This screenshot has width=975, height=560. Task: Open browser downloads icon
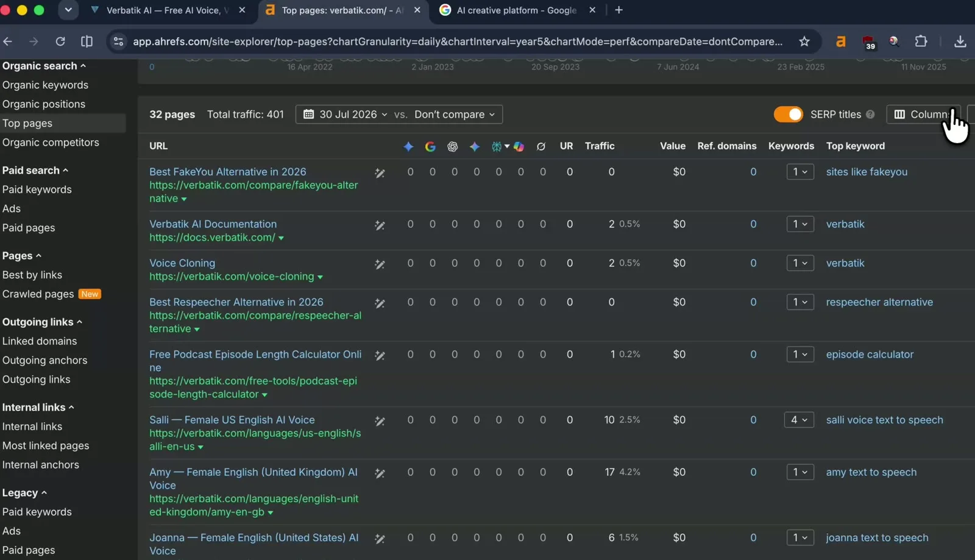coord(960,41)
